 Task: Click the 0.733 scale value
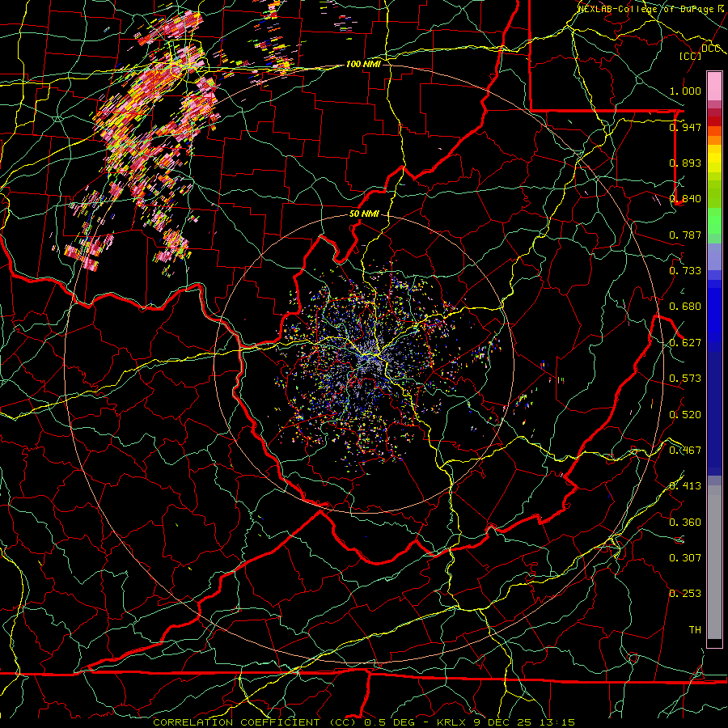pyautogui.click(x=685, y=271)
